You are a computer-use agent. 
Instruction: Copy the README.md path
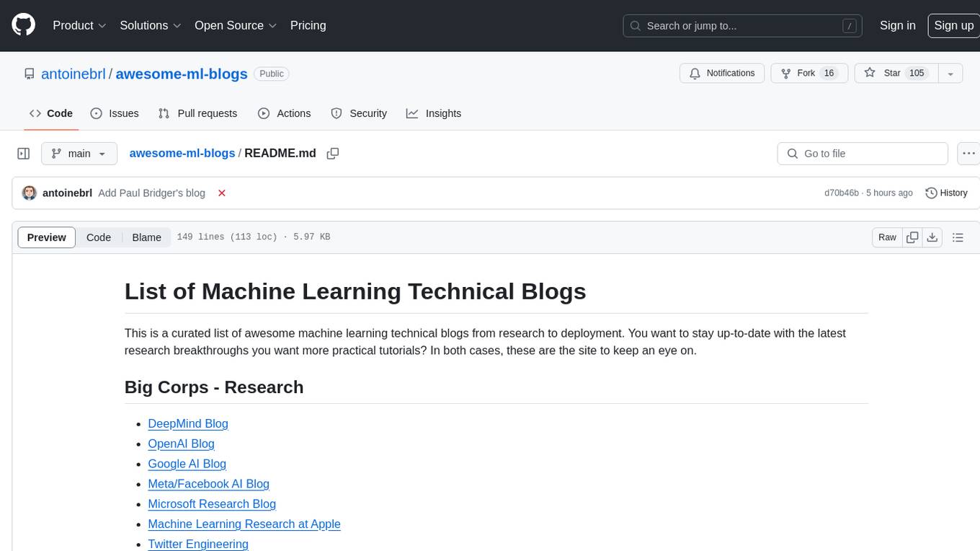pyautogui.click(x=332, y=154)
